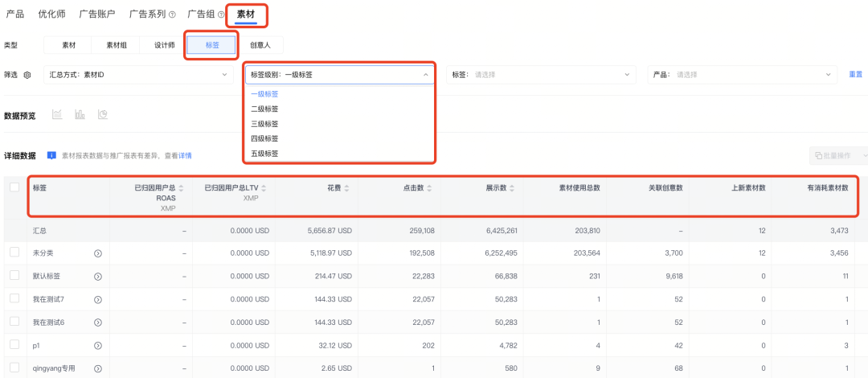Click help icon next to 广告系列
The image size is (868, 378).
coord(172,15)
